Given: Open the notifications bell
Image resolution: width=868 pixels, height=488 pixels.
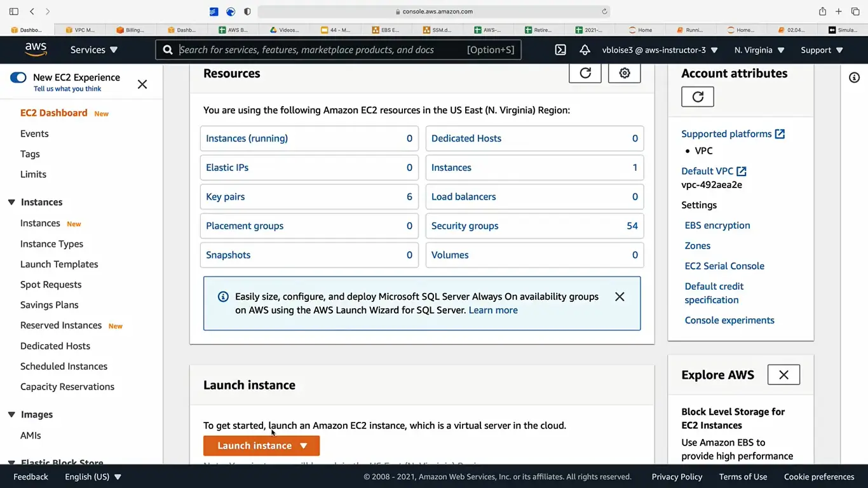Looking at the screenshot, I should click(x=585, y=50).
